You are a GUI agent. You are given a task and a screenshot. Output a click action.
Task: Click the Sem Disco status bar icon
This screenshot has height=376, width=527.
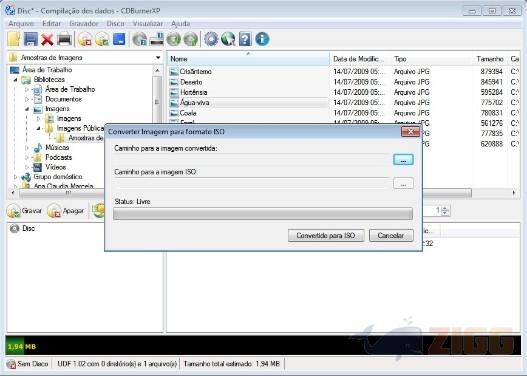(x=11, y=364)
